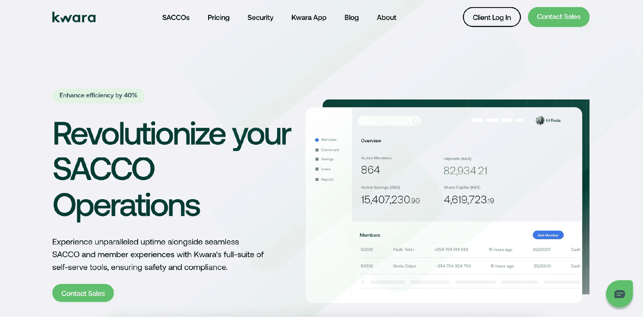Image resolution: width=644 pixels, height=317 pixels.
Task: Click the 864 active members value
Action: (x=370, y=170)
